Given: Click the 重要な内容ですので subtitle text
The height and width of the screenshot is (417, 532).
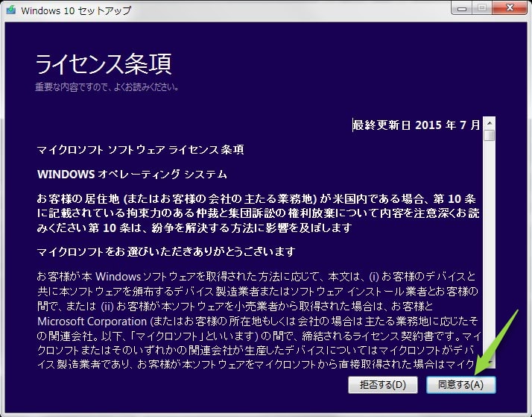Looking at the screenshot, I should (x=106, y=87).
